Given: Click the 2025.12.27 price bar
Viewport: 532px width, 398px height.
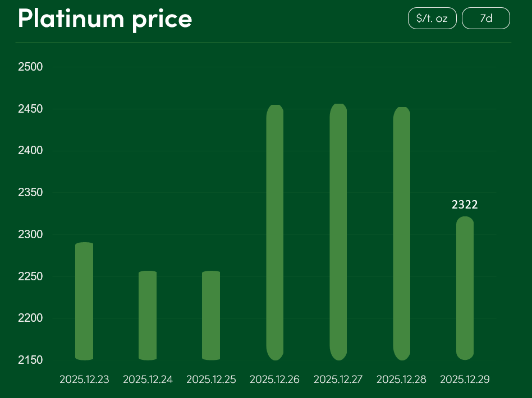Looking at the screenshot, I should coord(338,232).
